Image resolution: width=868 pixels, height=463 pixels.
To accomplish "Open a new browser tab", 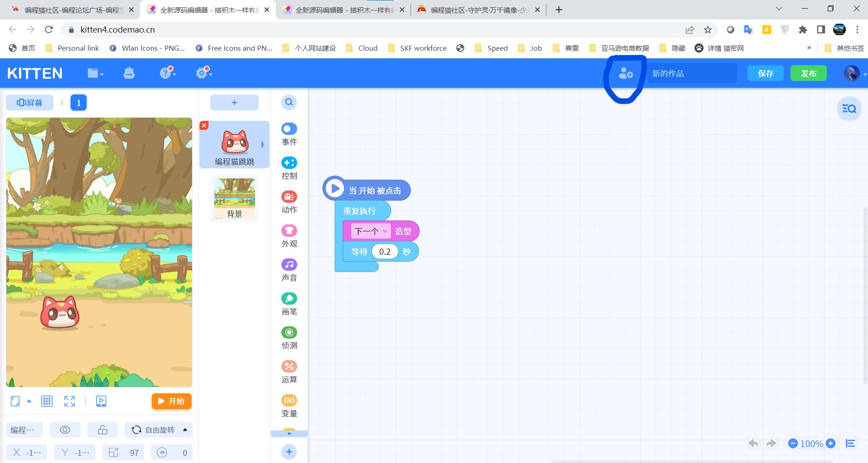I will tap(559, 10).
